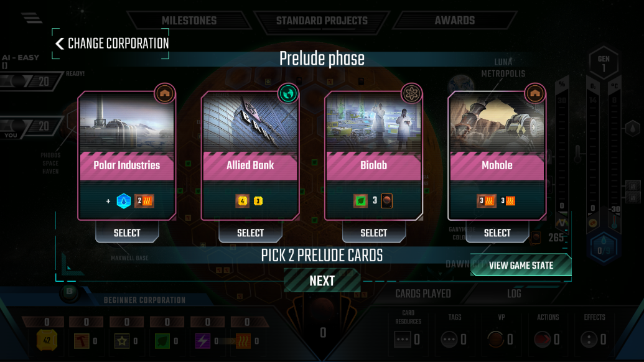Image resolution: width=644 pixels, height=362 pixels.
Task: Select the Mohole prelude card
Action: [497, 233]
